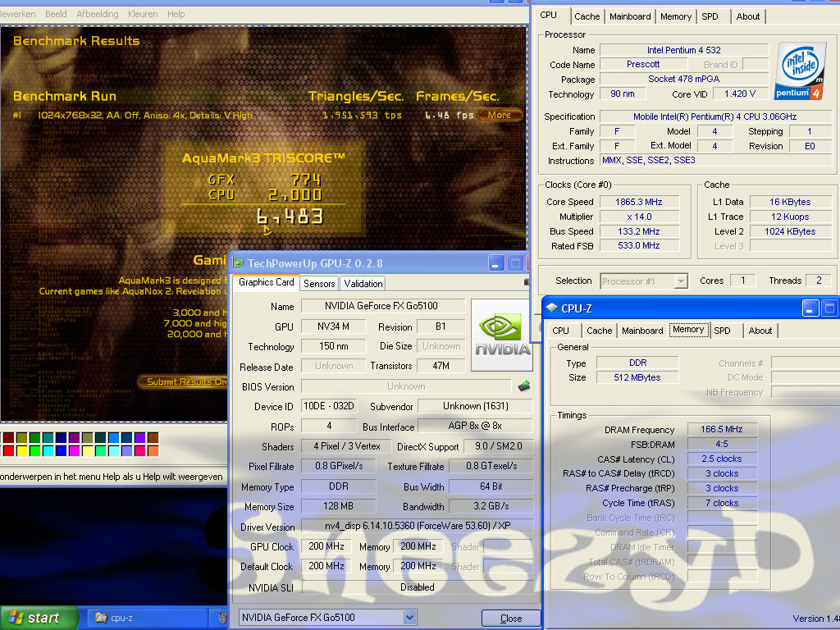This screenshot has height=630, width=840.
Task: Open the GPU selection dropdown in GPU-Z
Action: [409, 617]
